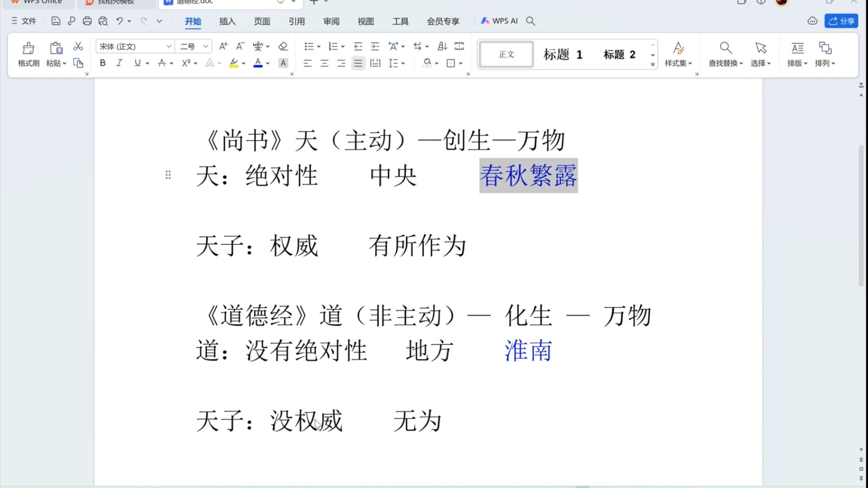Expand highlight color dropdown arrow

point(244,63)
